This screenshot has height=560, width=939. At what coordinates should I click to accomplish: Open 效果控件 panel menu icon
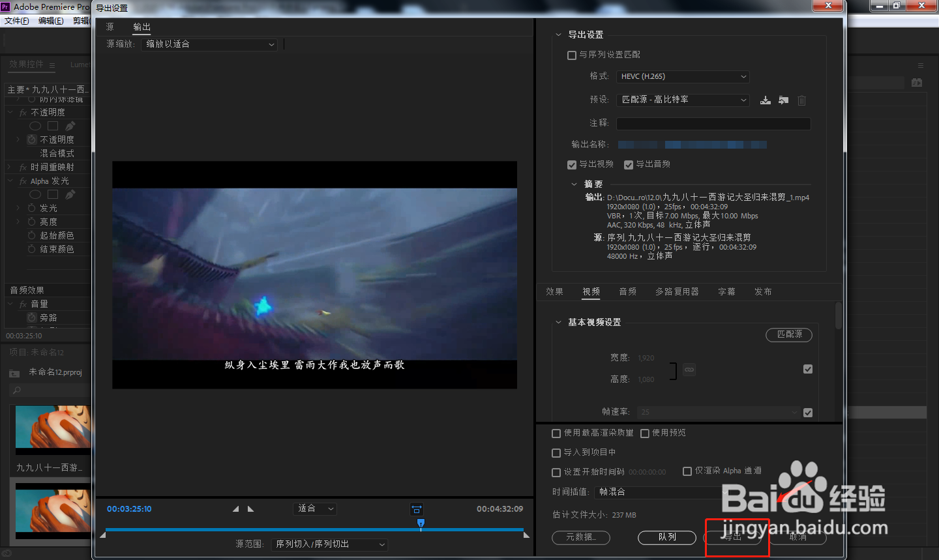pos(52,65)
